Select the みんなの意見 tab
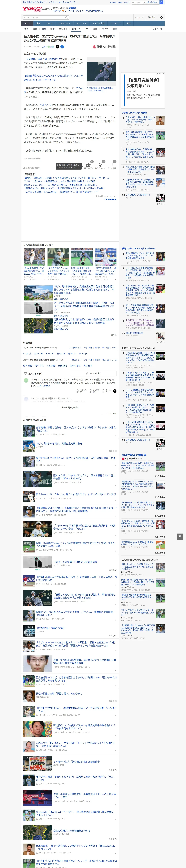186x868 pixels. [x=98, y=24]
